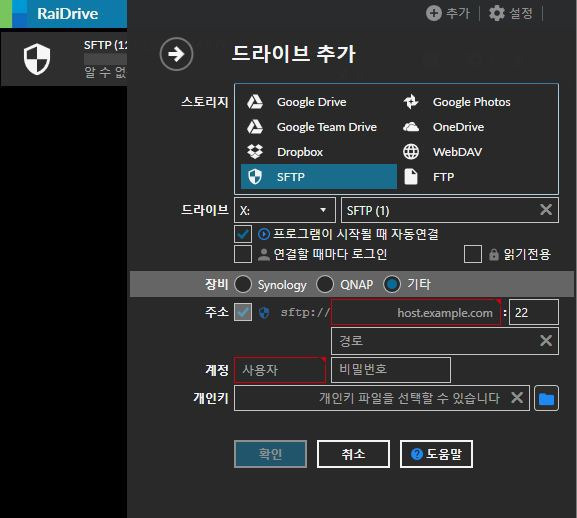Enable login on every connect checkbox
Image resolution: width=577 pixels, height=518 pixels.
pyautogui.click(x=243, y=254)
